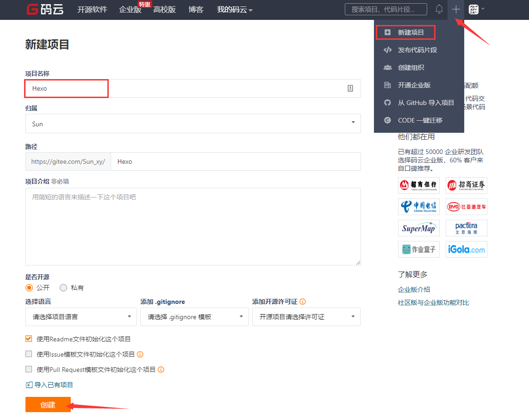Click the https://gitee.com/Sun_xy/ path prefix
This screenshot has width=529, height=420.
pos(68,161)
